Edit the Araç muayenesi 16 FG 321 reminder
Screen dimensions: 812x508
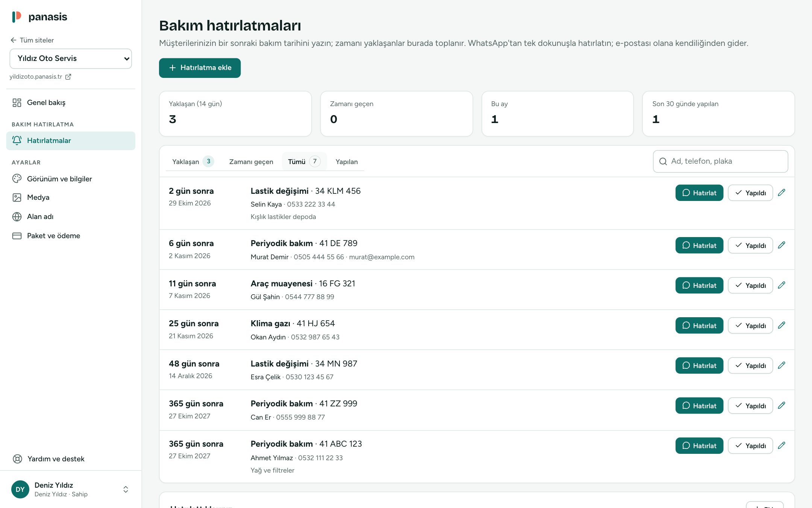point(782,285)
